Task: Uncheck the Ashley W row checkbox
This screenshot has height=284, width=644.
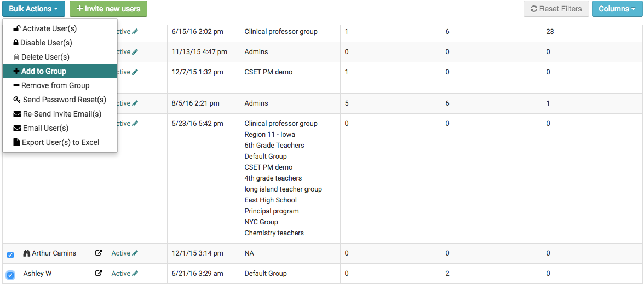Action: 10,275
